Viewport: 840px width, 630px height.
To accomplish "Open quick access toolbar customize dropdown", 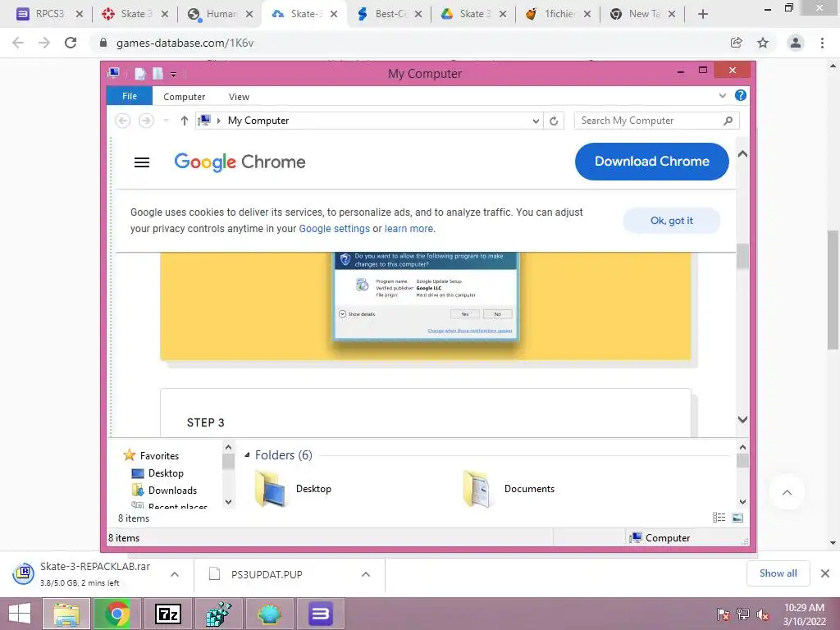I will (174, 74).
